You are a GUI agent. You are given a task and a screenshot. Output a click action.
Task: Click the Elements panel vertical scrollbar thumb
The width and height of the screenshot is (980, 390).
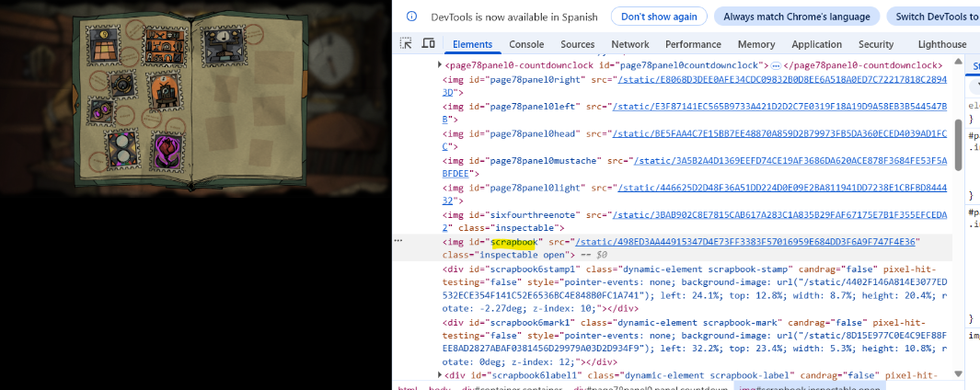[x=959, y=143]
